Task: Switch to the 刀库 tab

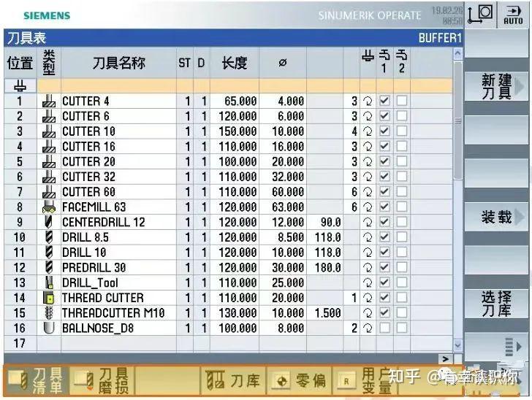Action: coord(233,381)
